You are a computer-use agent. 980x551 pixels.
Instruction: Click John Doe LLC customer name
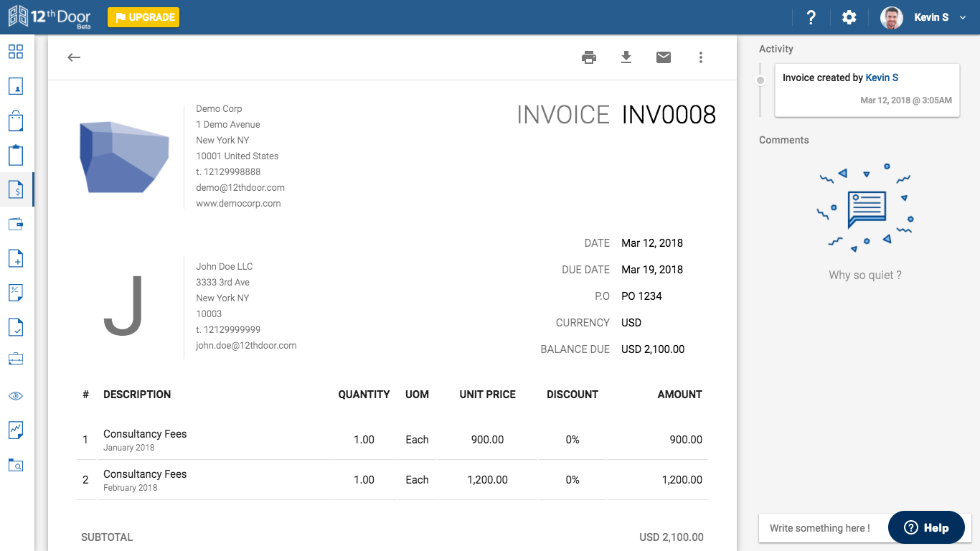(225, 266)
